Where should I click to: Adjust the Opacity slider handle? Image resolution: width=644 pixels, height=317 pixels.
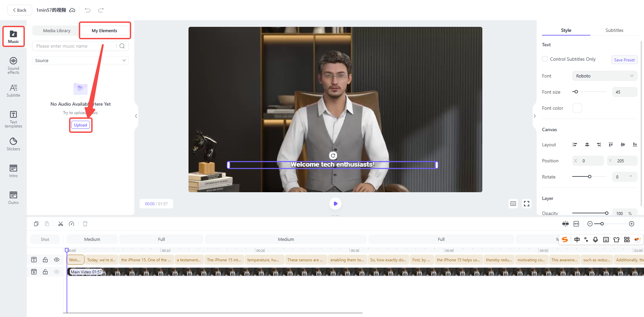[606, 213]
